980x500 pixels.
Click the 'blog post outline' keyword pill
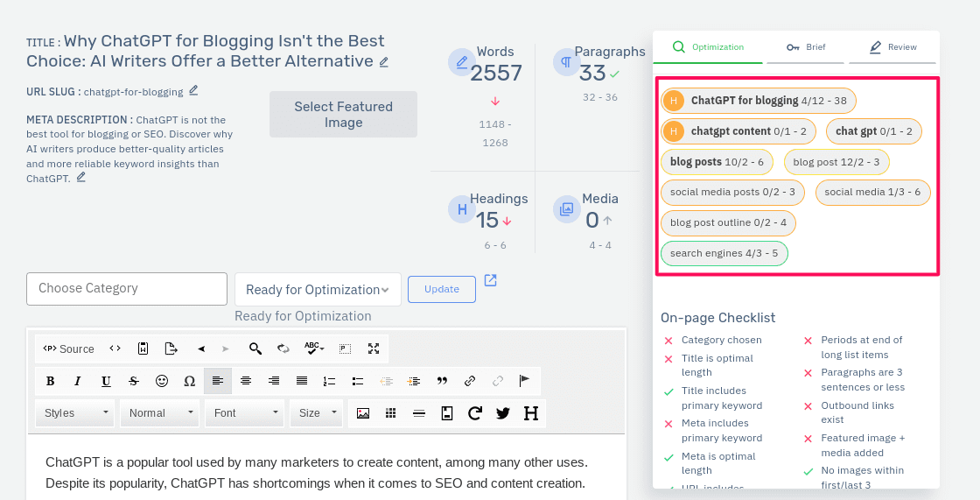click(728, 222)
